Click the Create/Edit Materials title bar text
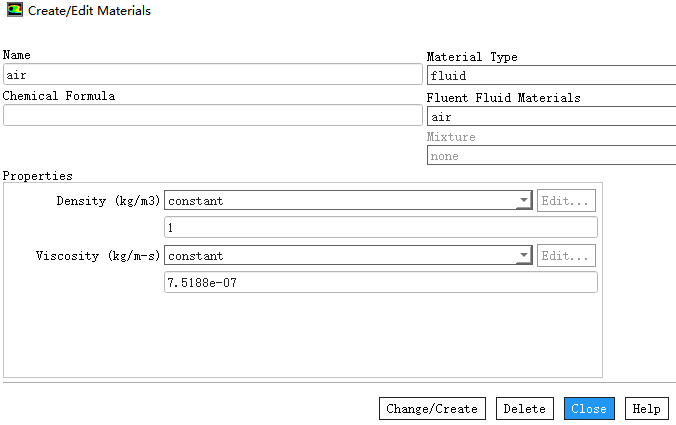The height and width of the screenshot is (425, 676). tap(90, 10)
